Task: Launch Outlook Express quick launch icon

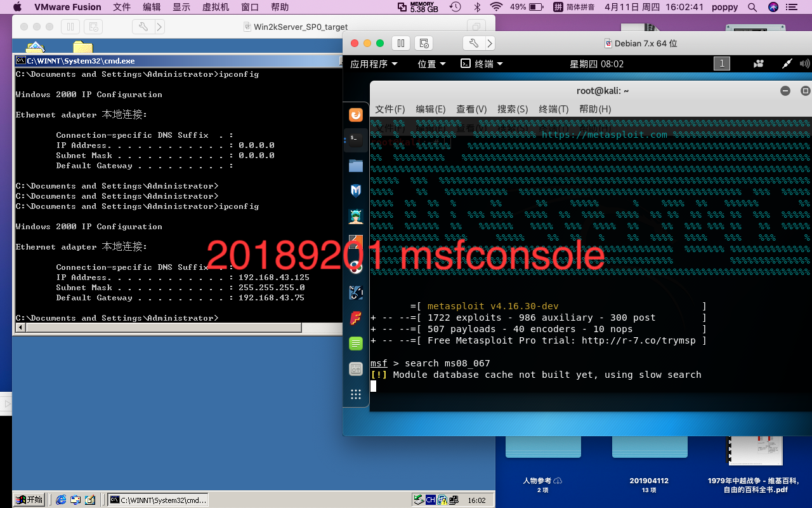Action: coord(75,500)
